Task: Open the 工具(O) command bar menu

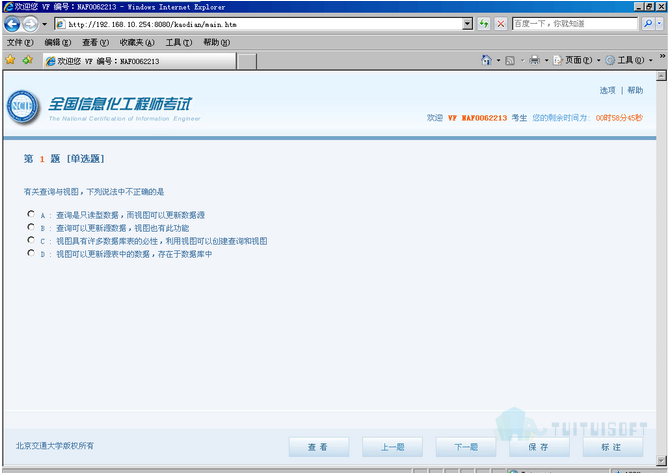Action: pyautogui.click(x=629, y=60)
